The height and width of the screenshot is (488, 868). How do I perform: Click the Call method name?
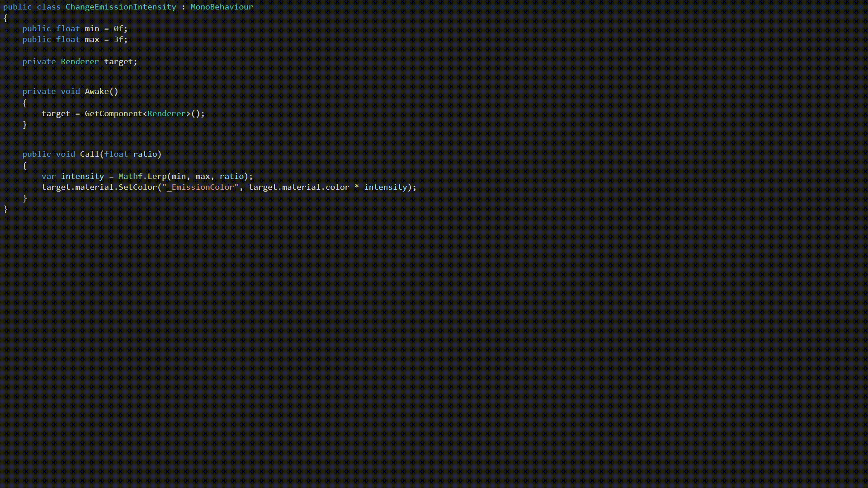(89, 154)
